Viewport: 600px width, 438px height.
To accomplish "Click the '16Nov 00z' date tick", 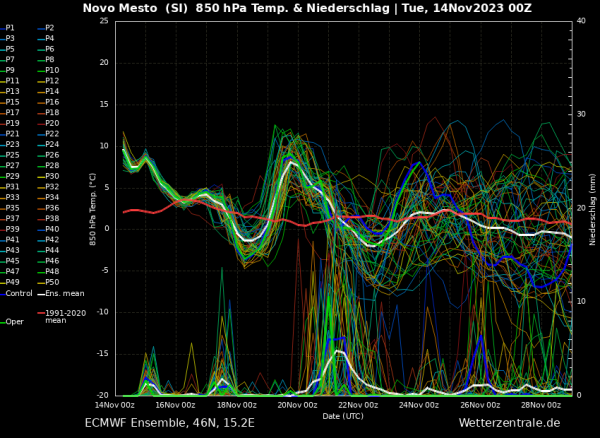I will 176,405.
